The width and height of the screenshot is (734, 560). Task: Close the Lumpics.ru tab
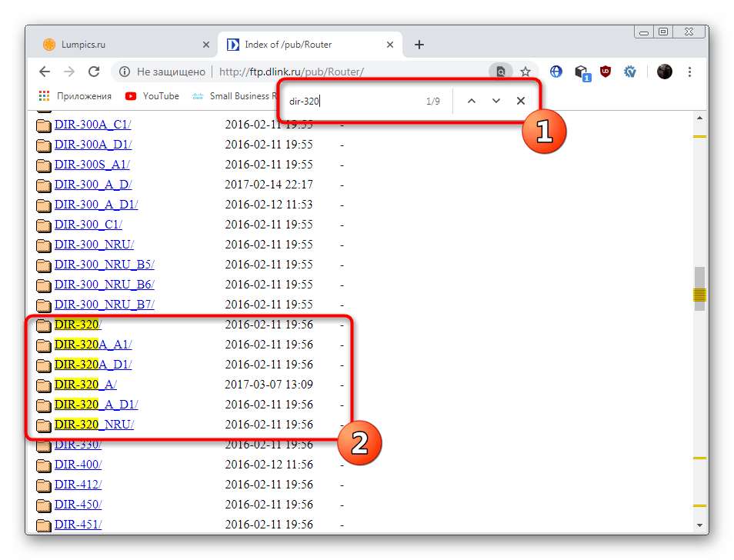(206, 45)
